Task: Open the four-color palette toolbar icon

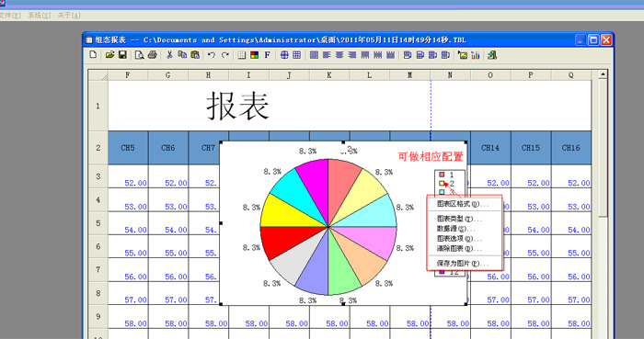Action: click(x=255, y=54)
